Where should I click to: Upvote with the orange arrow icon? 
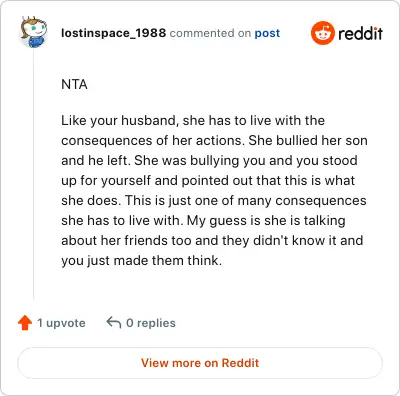coord(25,323)
